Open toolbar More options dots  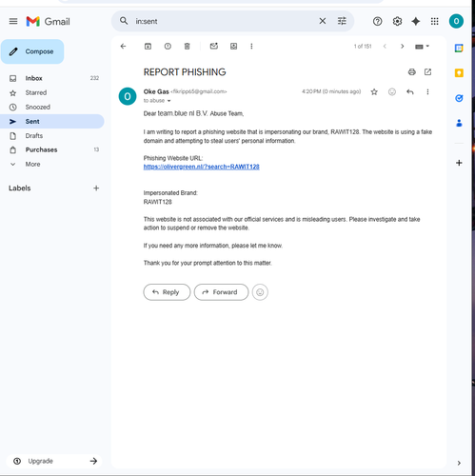click(x=251, y=47)
